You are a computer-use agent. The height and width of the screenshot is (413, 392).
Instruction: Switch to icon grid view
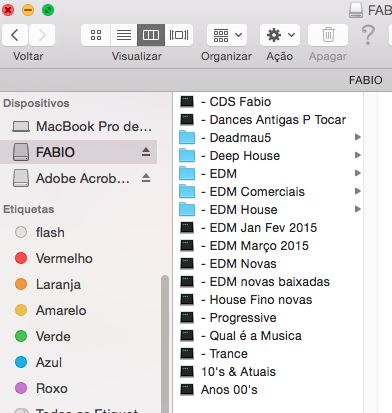(x=96, y=35)
